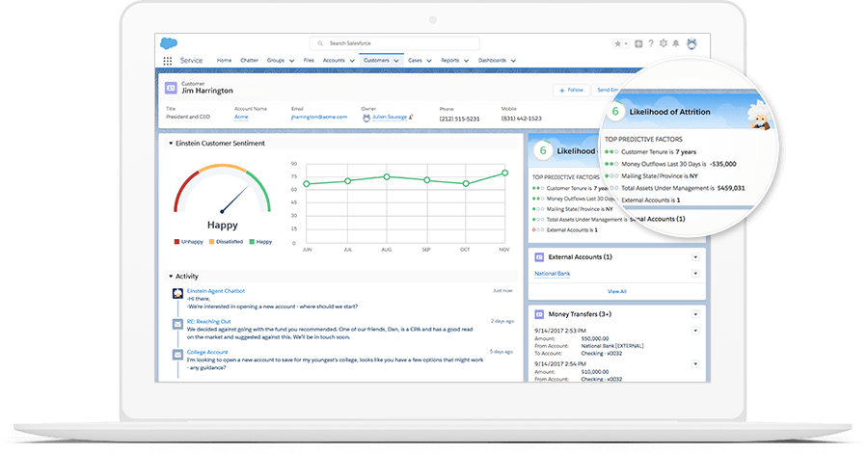Screen dimensions: 868x453
Task: Click the orange Dissatisfied legend swatch
Action: click(x=211, y=242)
